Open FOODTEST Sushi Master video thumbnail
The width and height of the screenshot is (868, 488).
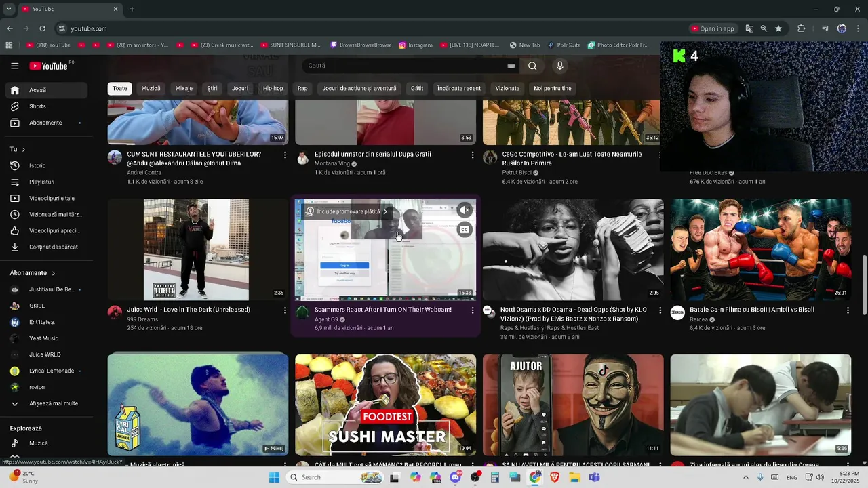coord(385,405)
